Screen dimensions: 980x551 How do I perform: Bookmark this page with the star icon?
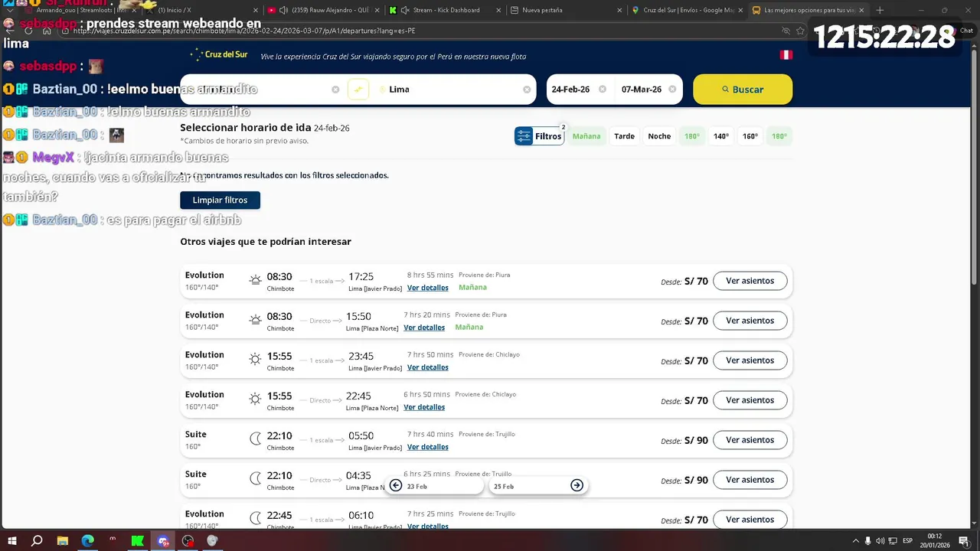tap(800, 31)
